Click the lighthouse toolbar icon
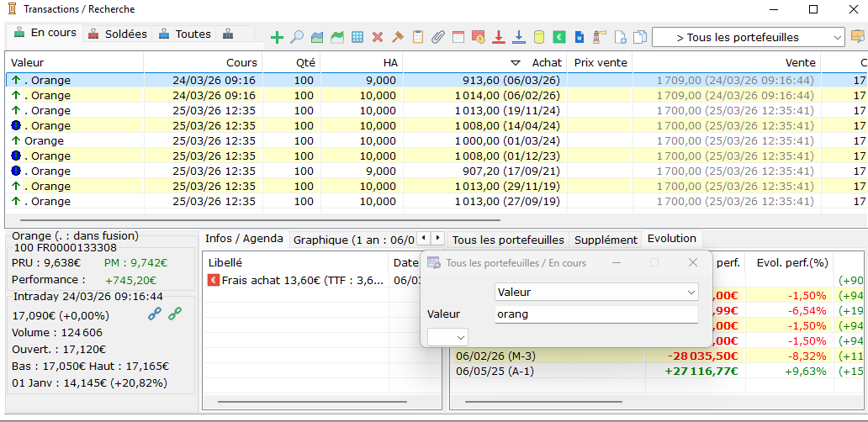868x422 pixels. (599, 38)
